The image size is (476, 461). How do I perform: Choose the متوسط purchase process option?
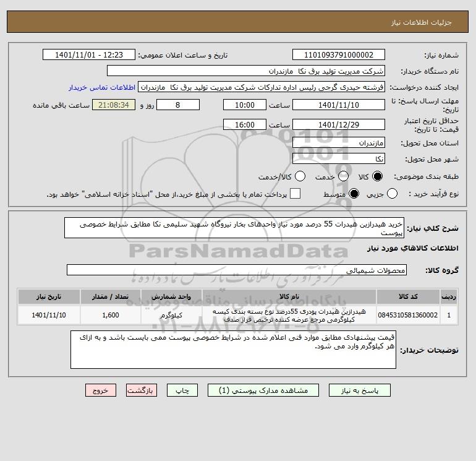(x=354, y=194)
